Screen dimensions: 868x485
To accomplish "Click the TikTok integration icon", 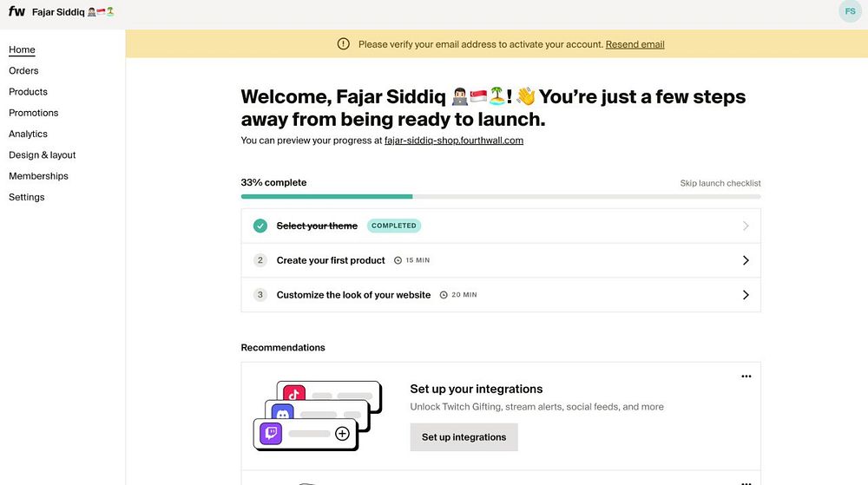I will (x=293, y=394).
